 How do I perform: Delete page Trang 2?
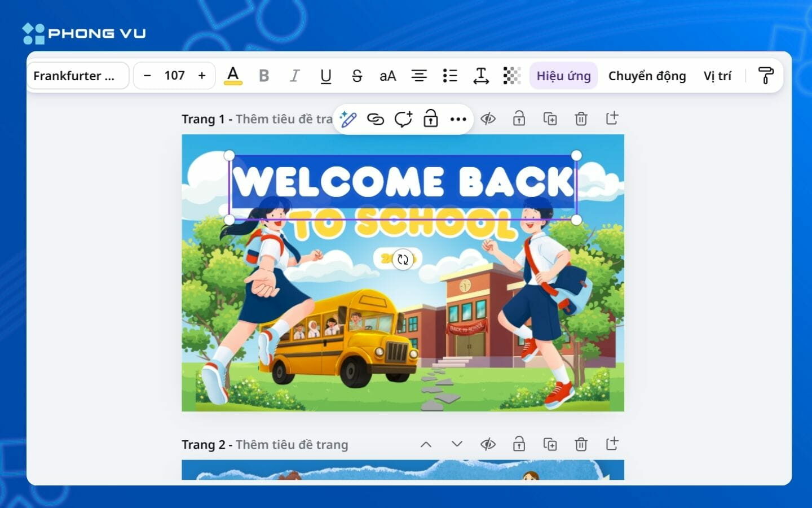[581, 445]
